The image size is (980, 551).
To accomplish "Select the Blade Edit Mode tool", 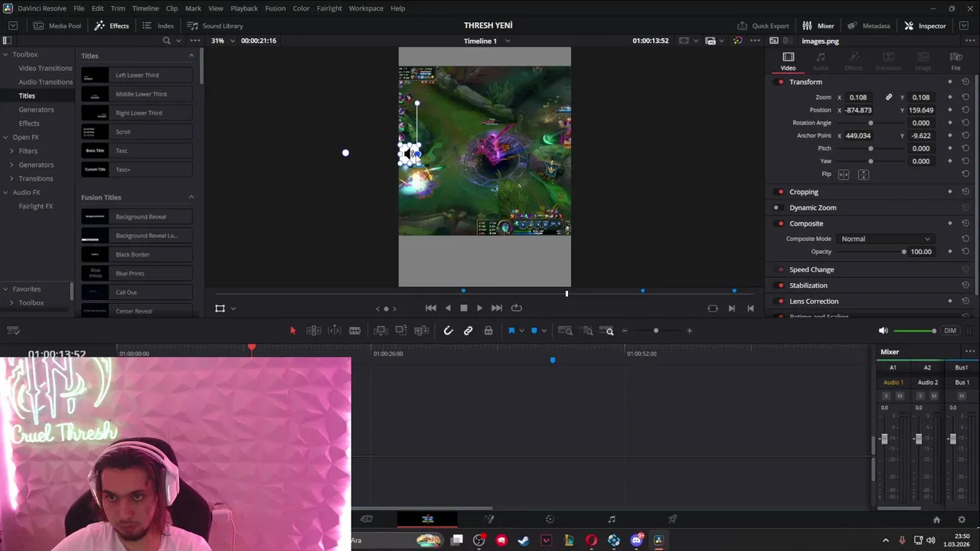I will pyautogui.click(x=354, y=331).
